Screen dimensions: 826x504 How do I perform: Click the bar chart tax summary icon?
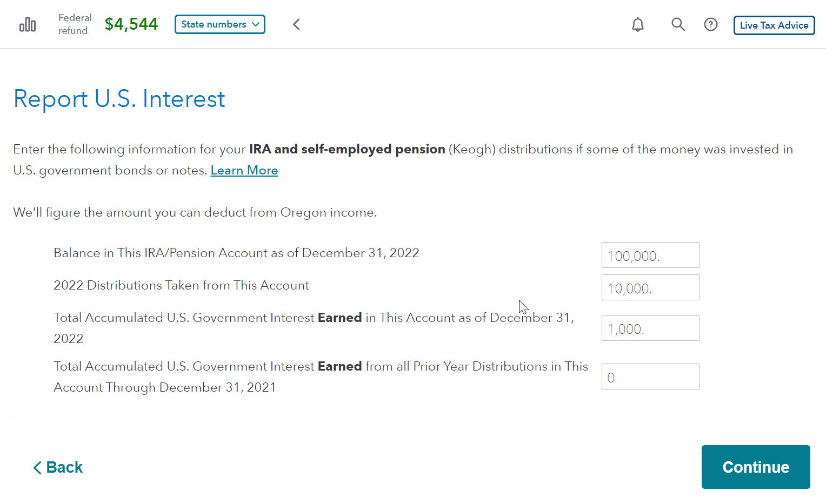click(28, 25)
